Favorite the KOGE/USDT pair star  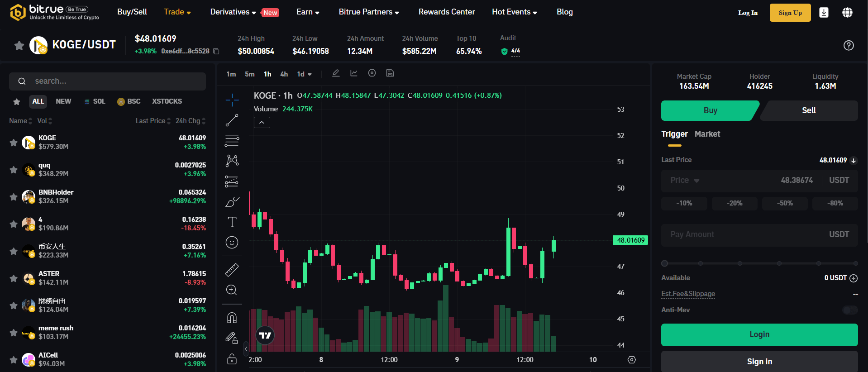[x=19, y=45]
